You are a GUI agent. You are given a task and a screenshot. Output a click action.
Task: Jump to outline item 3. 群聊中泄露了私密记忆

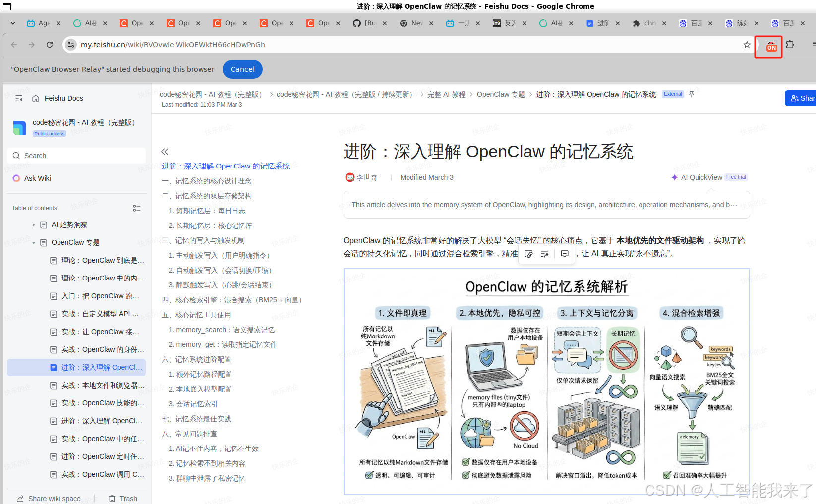[207, 479]
